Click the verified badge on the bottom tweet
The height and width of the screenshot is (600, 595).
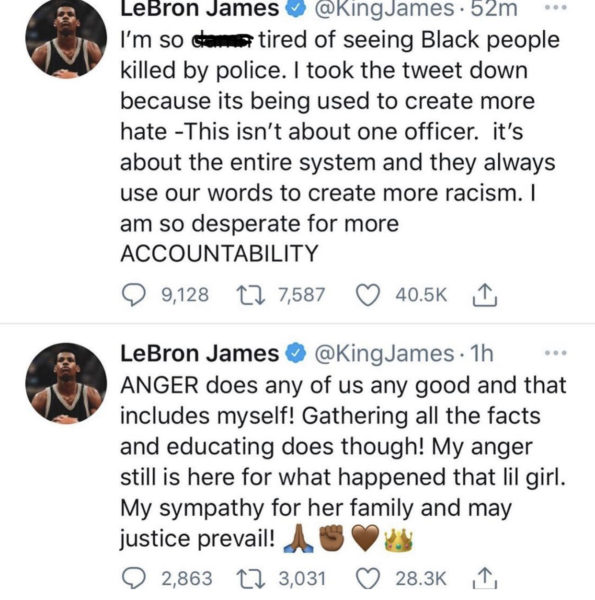[x=297, y=353]
